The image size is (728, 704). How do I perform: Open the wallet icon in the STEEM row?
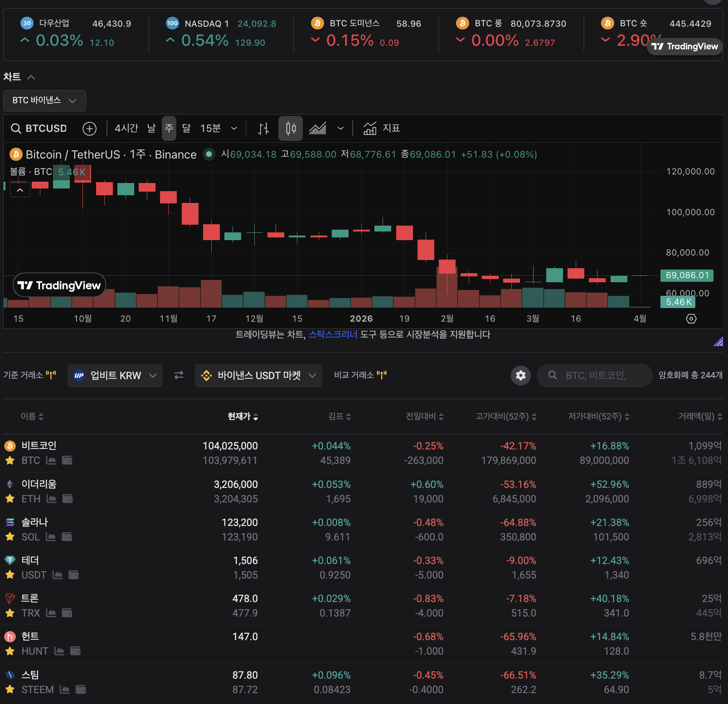tap(81, 690)
